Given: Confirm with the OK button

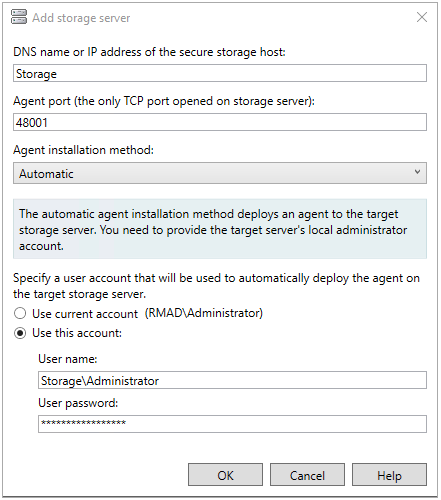Looking at the screenshot, I should 225,475.
